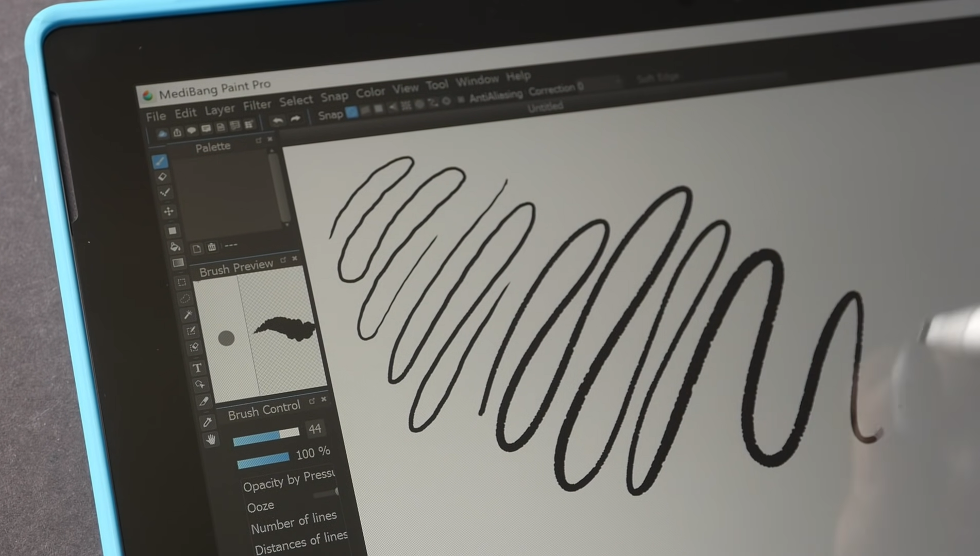Turn off Snap with blue button
The image size is (980, 556).
(x=352, y=112)
